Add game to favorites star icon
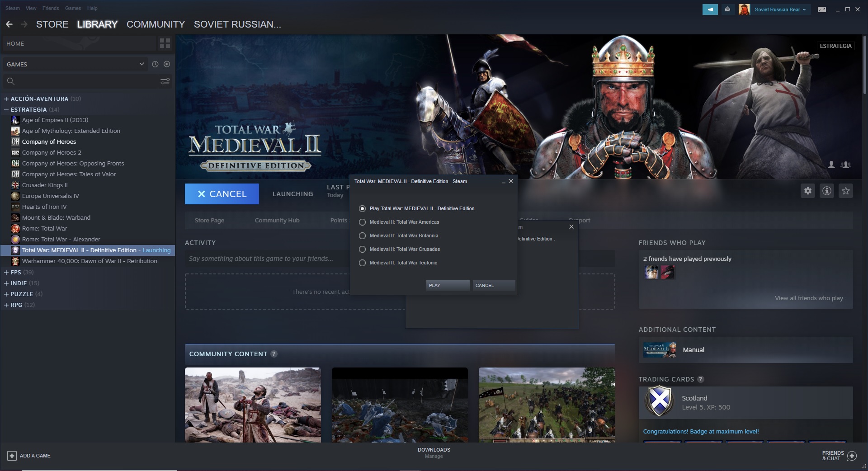 click(x=846, y=191)
